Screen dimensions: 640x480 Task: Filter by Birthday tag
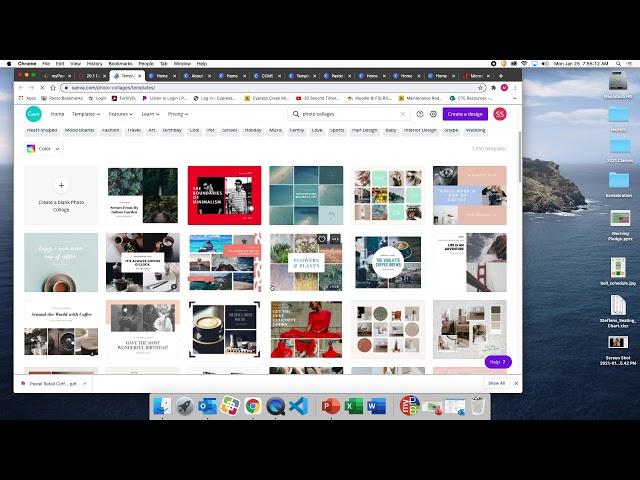172,131
